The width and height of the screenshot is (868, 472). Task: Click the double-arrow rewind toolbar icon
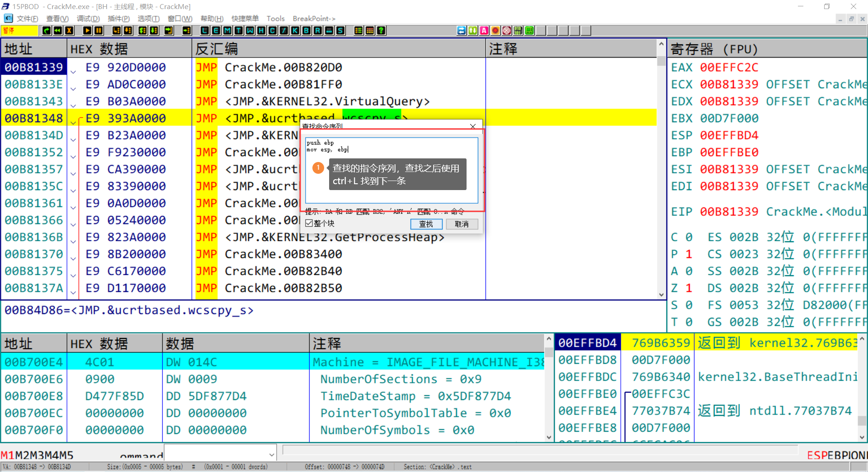(58, 30)
